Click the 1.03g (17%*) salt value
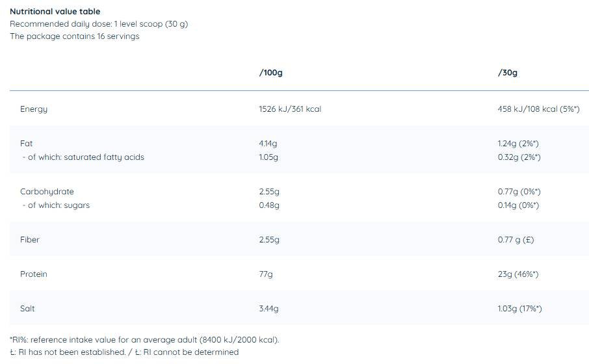Image resolution: width=589 pixels, height=364 pixels. [x=520, y=309]
